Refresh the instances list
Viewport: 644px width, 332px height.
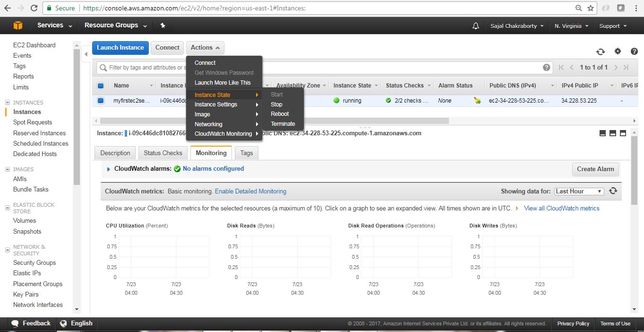click(x=600, y=52)
